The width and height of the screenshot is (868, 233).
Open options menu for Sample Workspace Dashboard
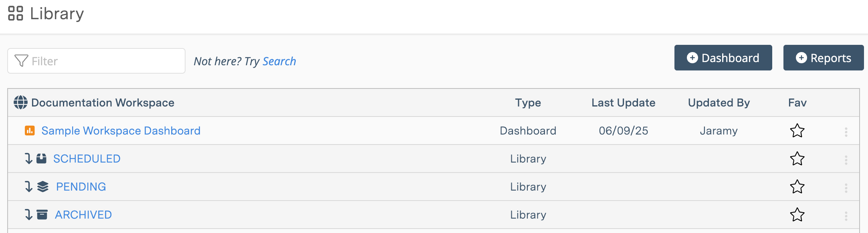pos(846,131)
